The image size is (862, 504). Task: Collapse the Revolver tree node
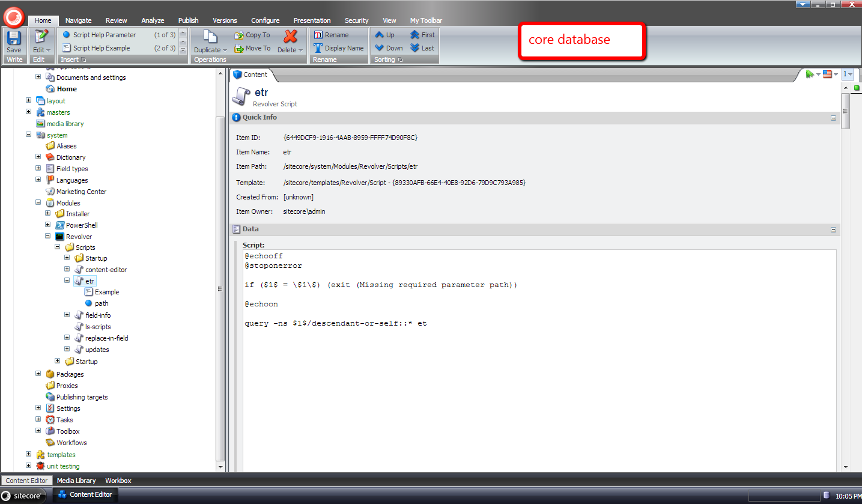(x=48, y=237)
